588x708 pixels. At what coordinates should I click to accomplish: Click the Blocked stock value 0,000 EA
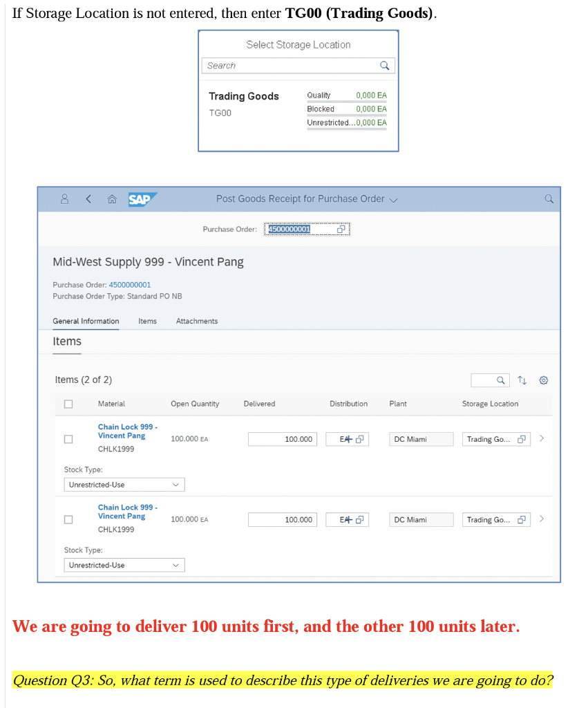point(372,109)
